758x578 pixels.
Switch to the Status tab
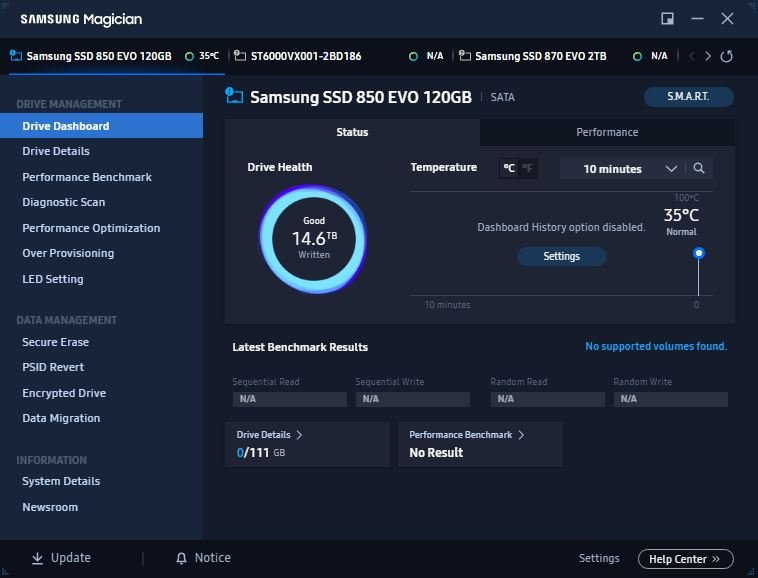(x=352, y=132)
